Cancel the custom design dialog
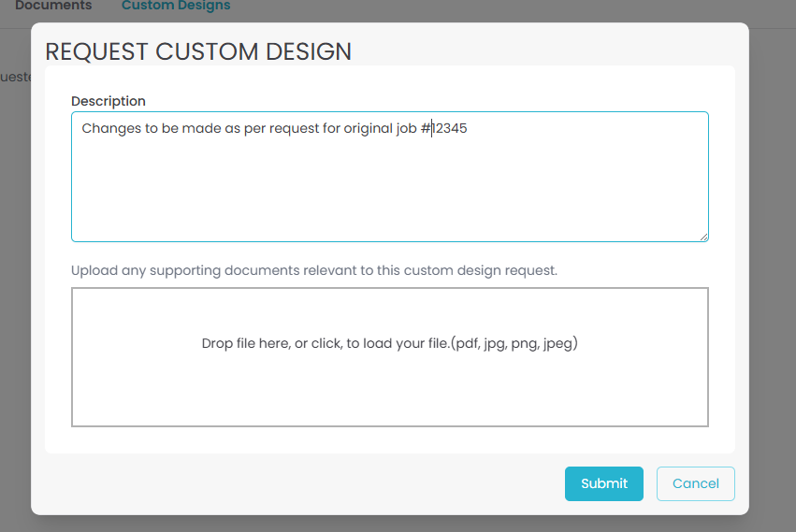796x532 pixels. point(695,483)
